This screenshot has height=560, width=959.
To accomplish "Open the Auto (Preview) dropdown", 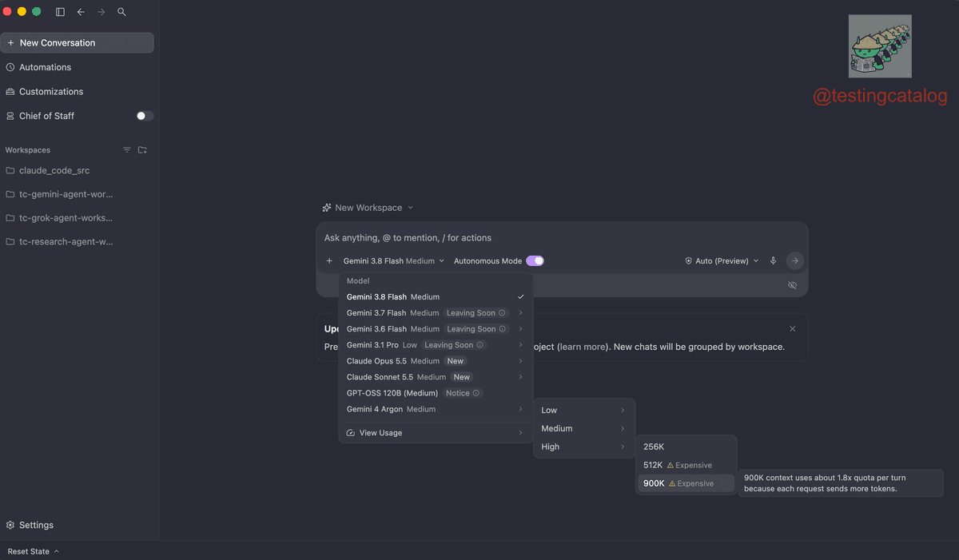I will 722,260.
